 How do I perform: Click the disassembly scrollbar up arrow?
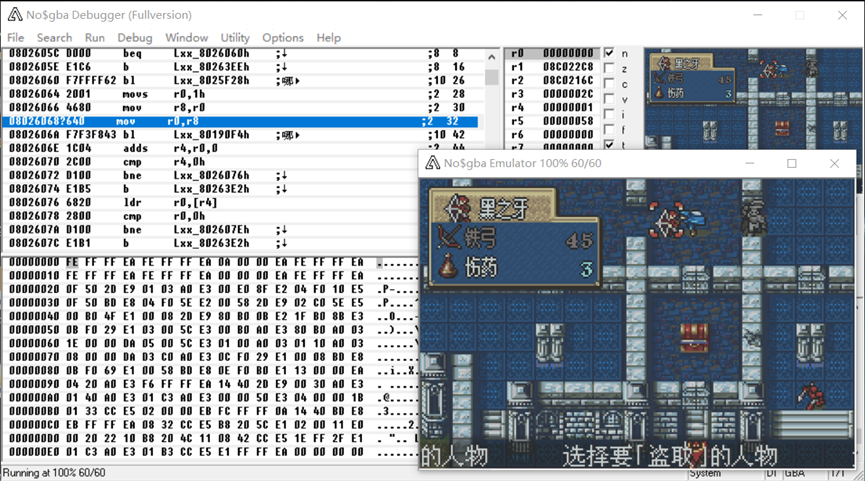click(x=492, y=56)
